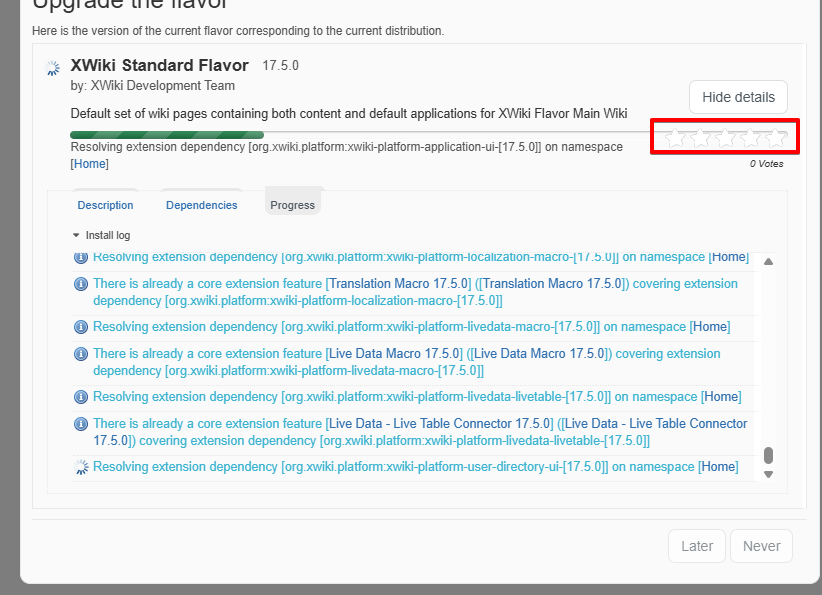
Task: Click the Hide details button
Action: [738, 97]
